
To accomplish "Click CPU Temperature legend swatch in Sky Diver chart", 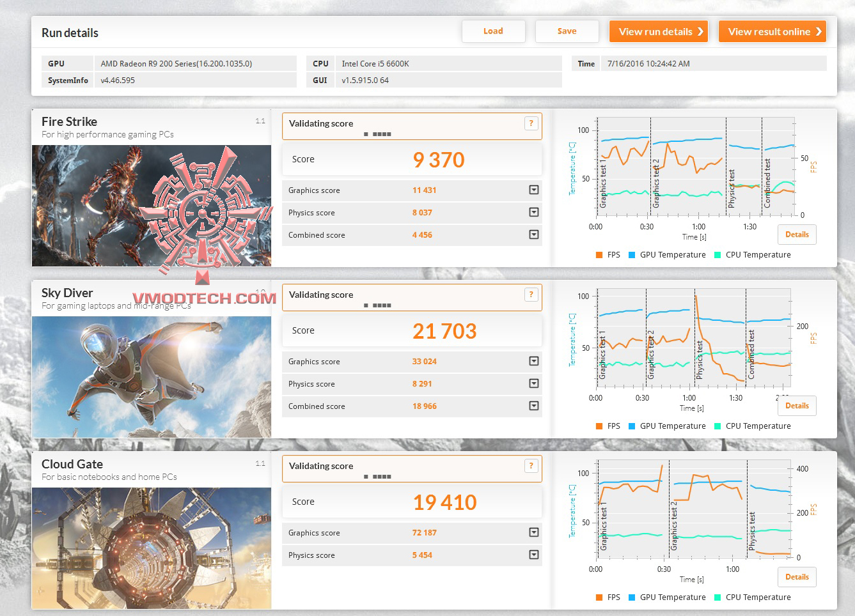I will (718, 426).
